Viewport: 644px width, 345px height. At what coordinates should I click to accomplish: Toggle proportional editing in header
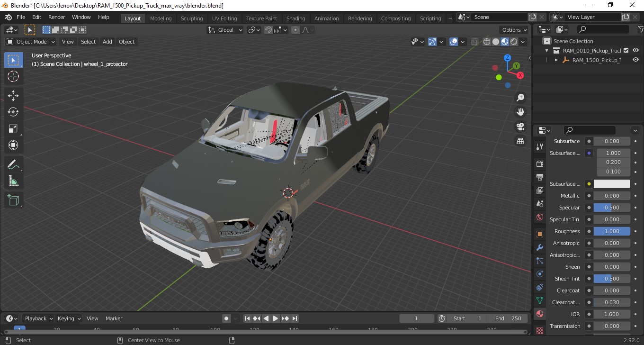295,30
